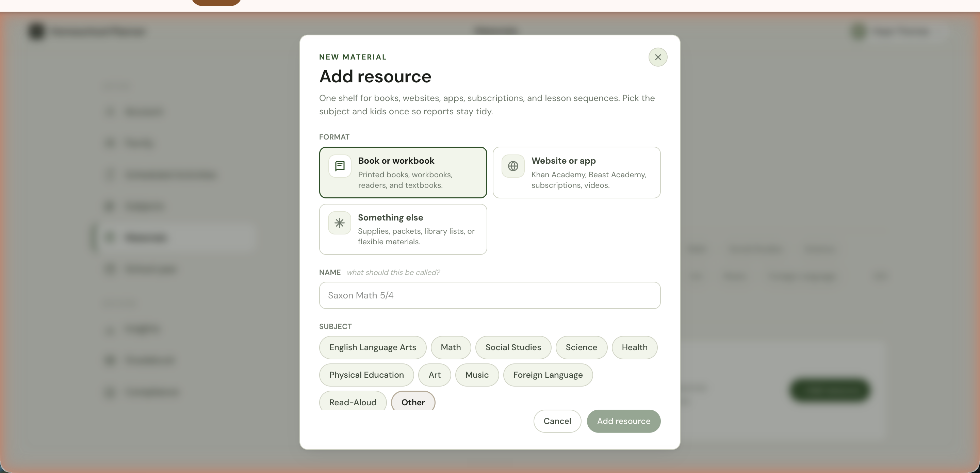Image resolution: width=980 pixels, height=473 pixels.
Task: Click the book icon in Book or workbook card
Action: 340,166
